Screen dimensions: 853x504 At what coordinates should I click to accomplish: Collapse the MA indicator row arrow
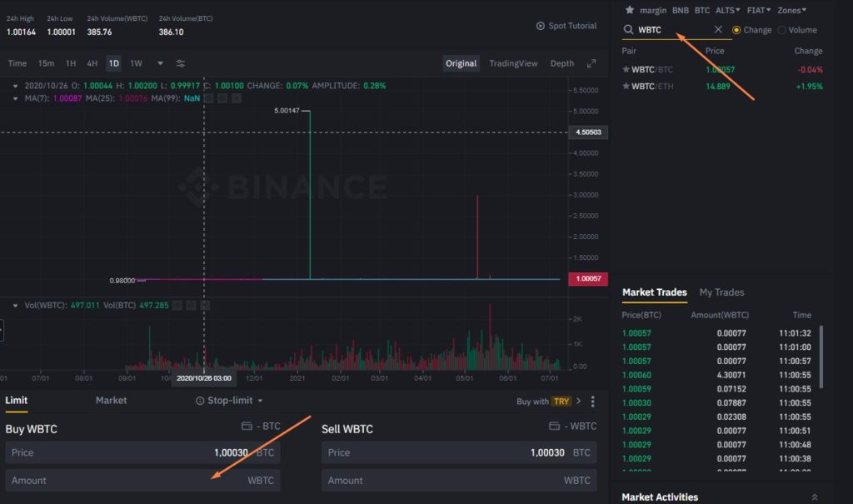[x=15, y=98]
